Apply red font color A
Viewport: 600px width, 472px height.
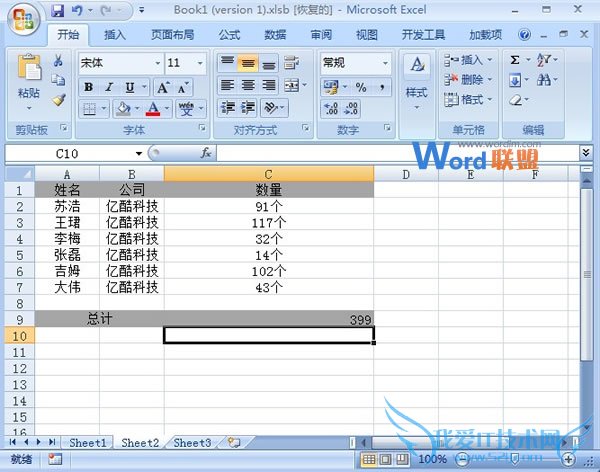click(x=153, y=109)
